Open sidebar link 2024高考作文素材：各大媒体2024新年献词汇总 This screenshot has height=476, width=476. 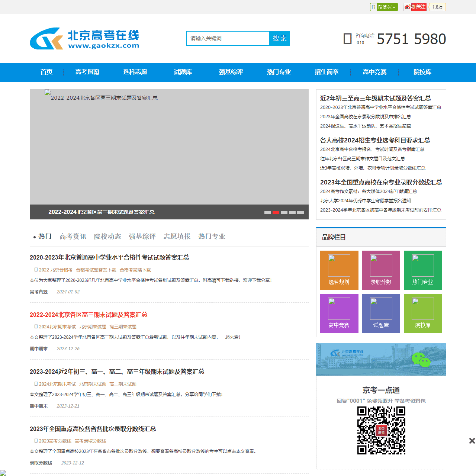(369, 192)
